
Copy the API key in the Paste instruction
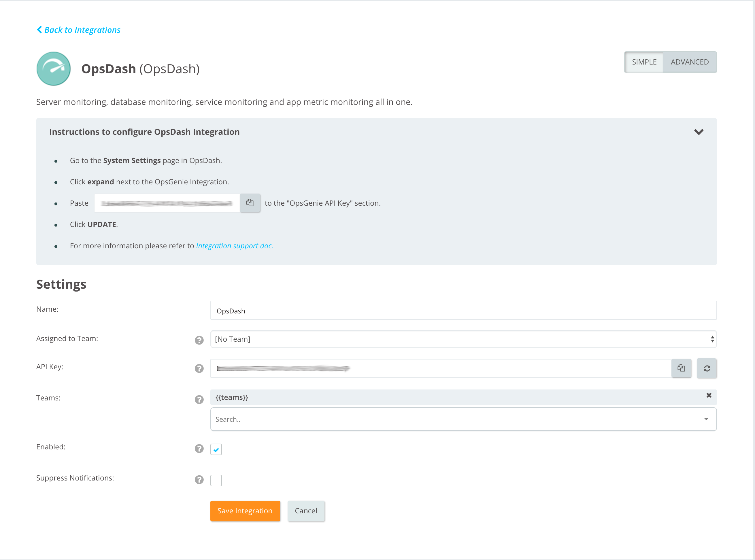(250, 203)
